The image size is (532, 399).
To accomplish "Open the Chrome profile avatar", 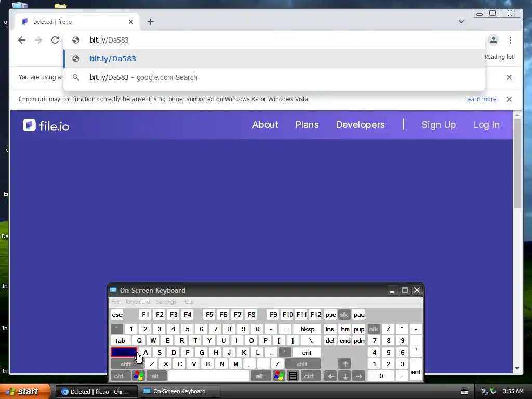I will [x=494, y=40].
